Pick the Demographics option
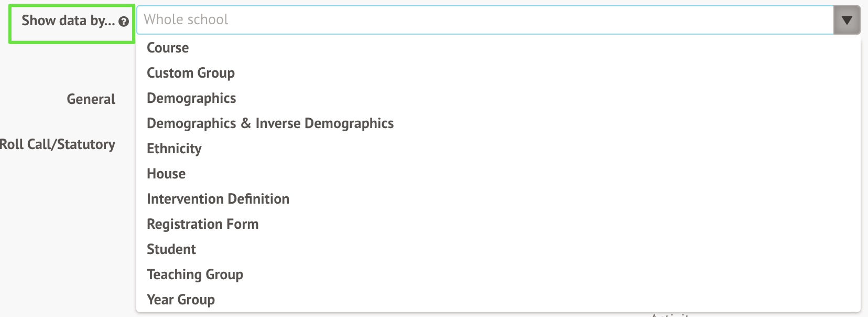 click(191, 98)
